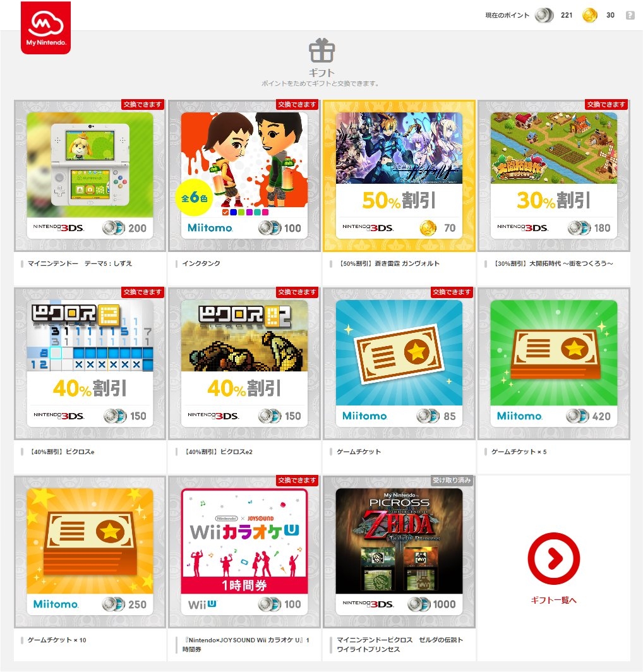Image resolution: width=643 pixels, height=672 pixels.
Task: Select the ゲームチケット×10 250 points card
Action: 90,552
